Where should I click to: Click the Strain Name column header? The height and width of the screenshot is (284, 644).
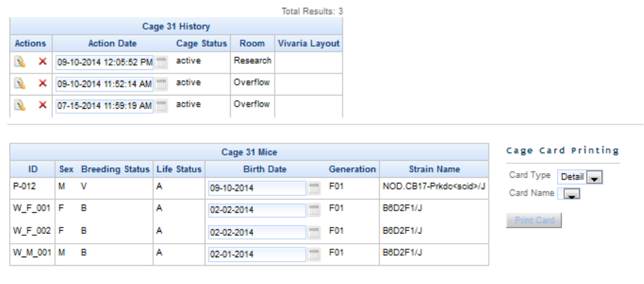(x=434, y=170)
